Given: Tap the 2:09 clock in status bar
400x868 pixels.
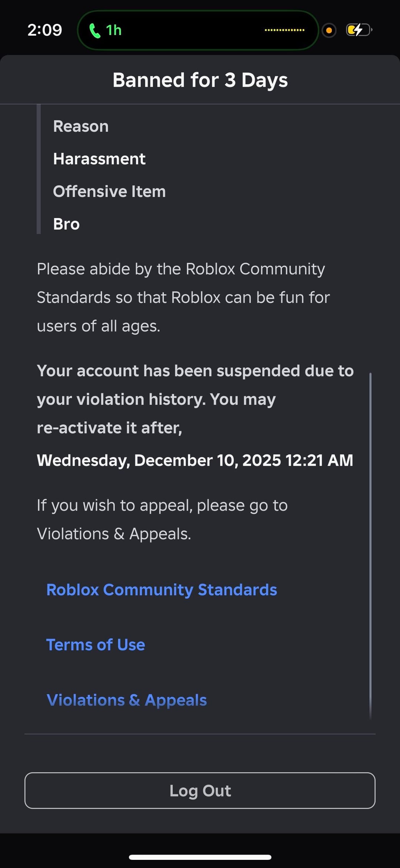Looking at the screenshot, I should coord(44,30).
